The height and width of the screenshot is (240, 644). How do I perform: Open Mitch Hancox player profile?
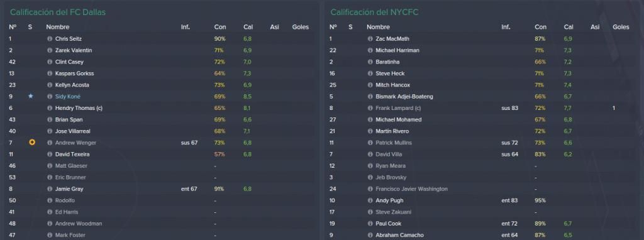pos(392,85)
